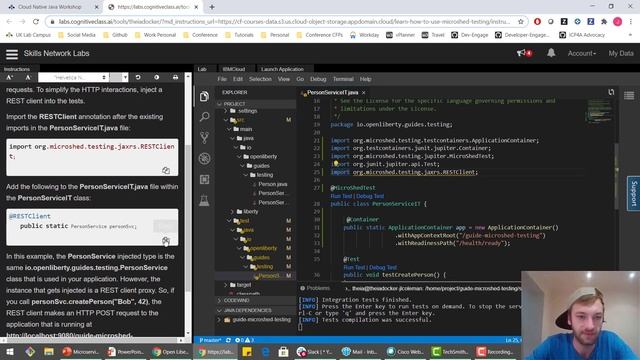Click the Support side button
The image size is (640, 360).
point(633,193)
